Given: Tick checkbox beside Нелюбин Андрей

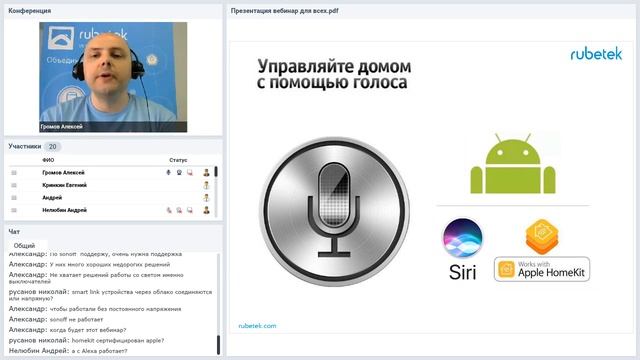Looking at the screenshot, I should pyautogui.click(x=14, y=210).
